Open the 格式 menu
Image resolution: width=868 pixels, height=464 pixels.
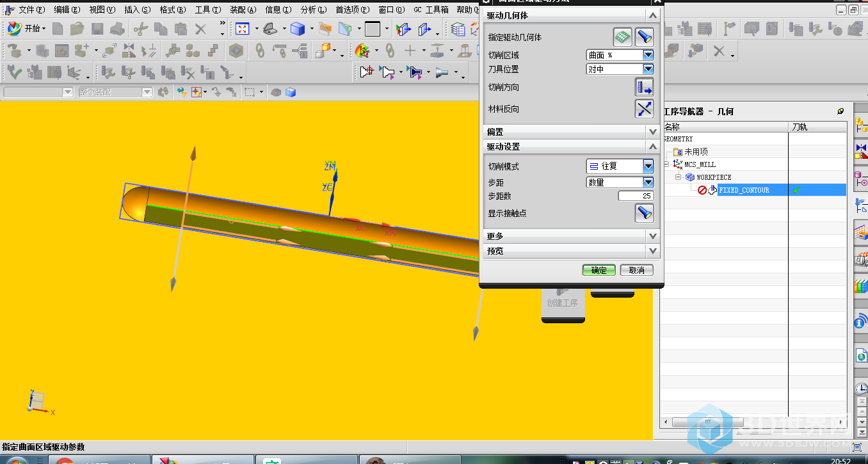[173, 10]
